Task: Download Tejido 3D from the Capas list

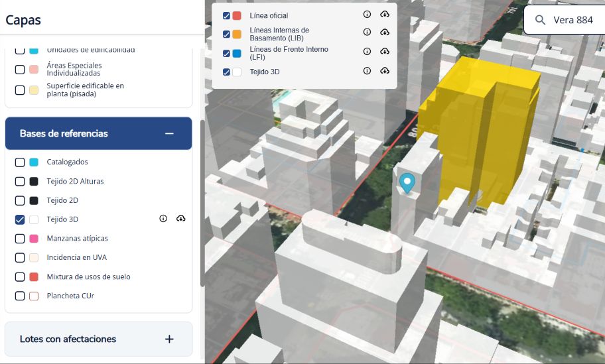Action: pyautogui.click(x=180, y=219)
